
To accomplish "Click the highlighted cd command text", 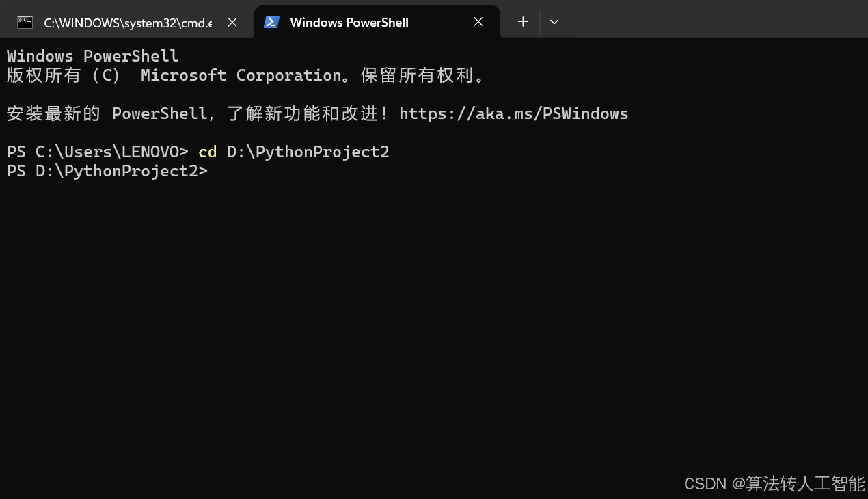I will click(x=207, y=151).
